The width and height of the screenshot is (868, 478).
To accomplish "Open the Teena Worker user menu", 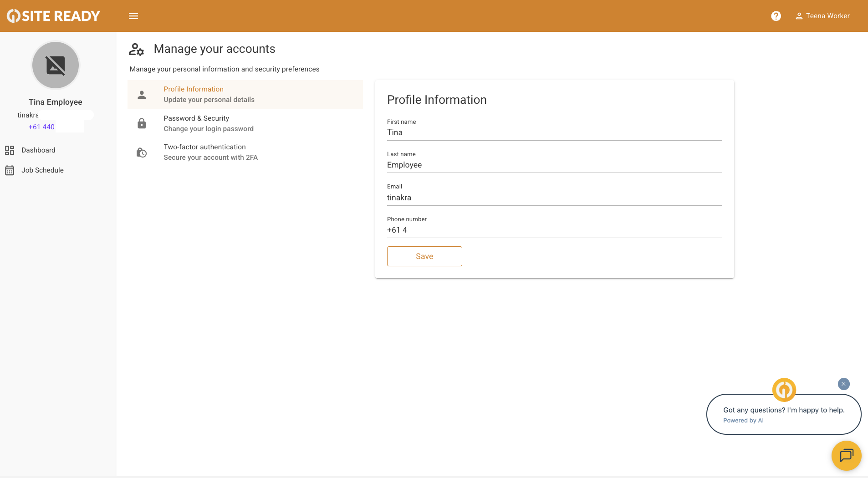I will [822, 16].
